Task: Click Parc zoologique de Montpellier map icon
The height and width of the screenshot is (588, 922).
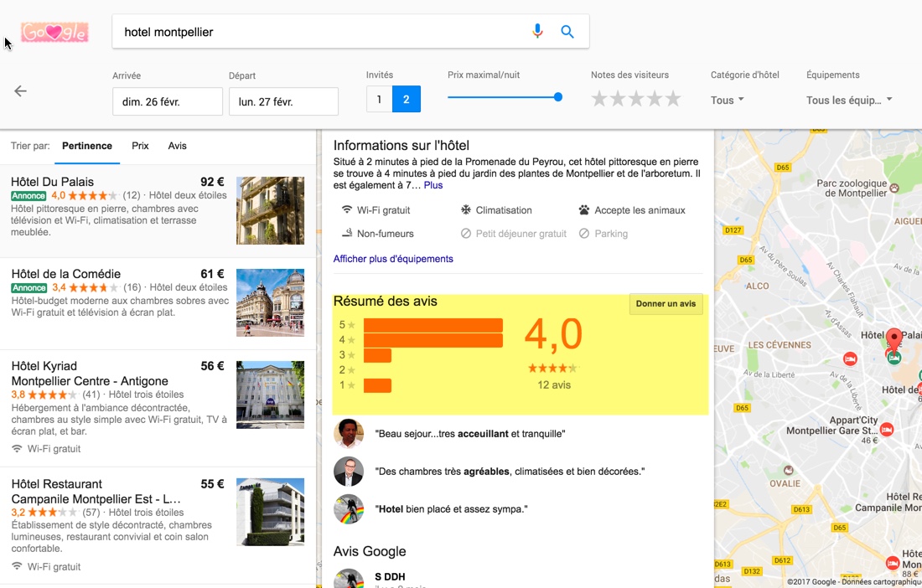Action: click(894, 188)
